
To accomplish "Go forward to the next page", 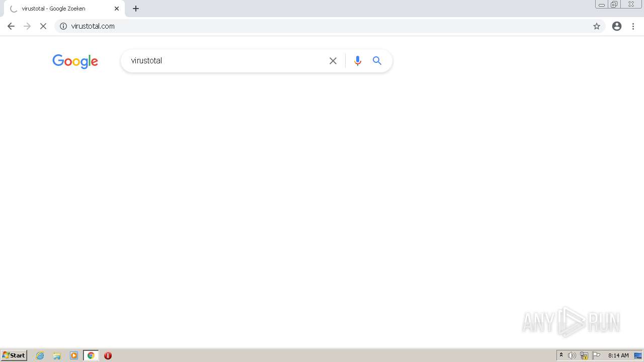I will pyautogui.click(x=27, y=26).
